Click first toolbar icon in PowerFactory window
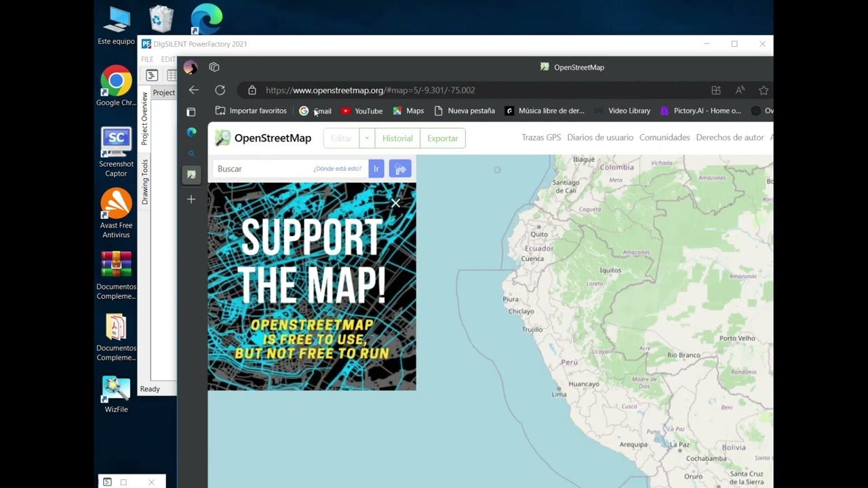Viewport: 868px width, 488px height. tap(152, 75)
